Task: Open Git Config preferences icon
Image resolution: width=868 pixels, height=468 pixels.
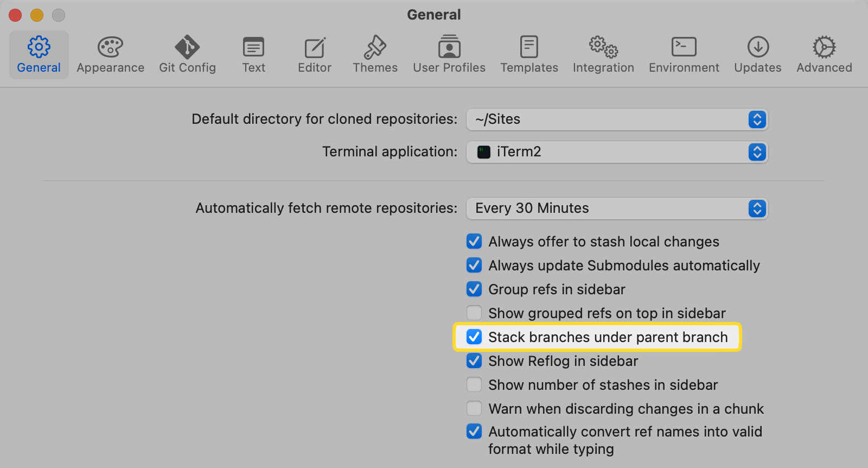Action: point(187,47)
